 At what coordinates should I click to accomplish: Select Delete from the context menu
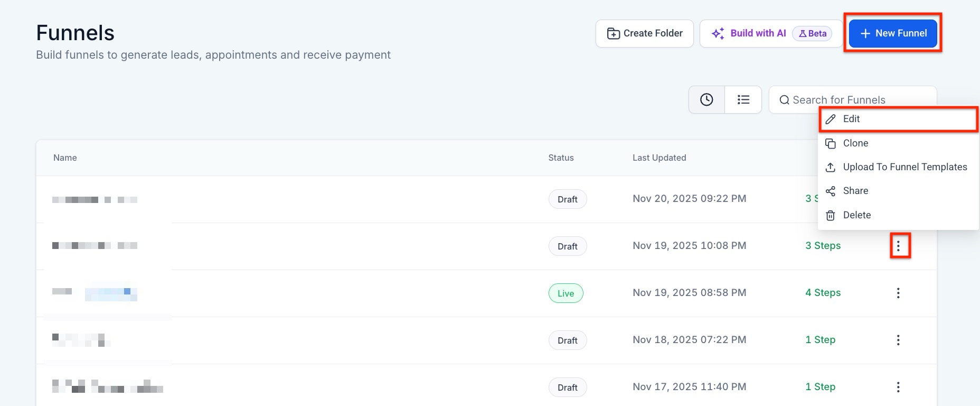click(x=856, y=215)
